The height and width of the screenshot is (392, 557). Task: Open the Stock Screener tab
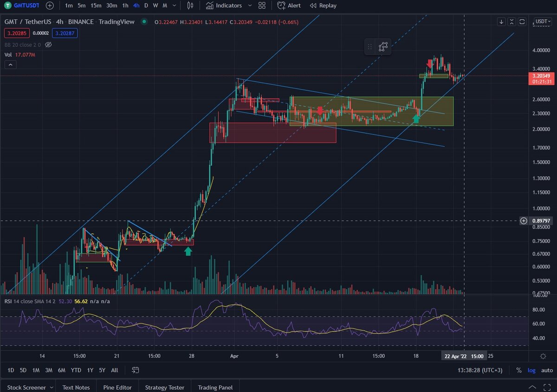[26, 387]
